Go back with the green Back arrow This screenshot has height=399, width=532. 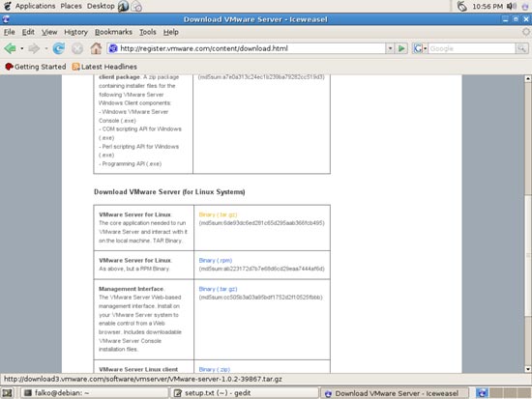pyautogui.click(x=10, y=48)
